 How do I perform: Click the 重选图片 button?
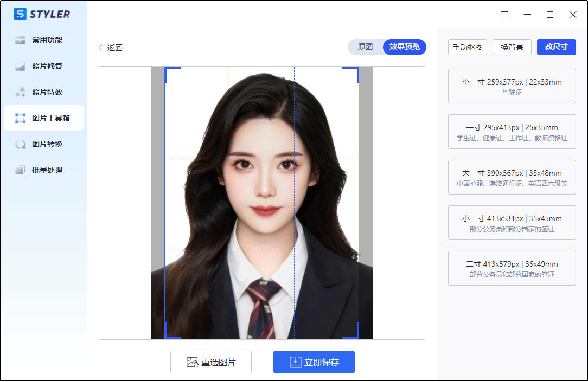point(211,362)
